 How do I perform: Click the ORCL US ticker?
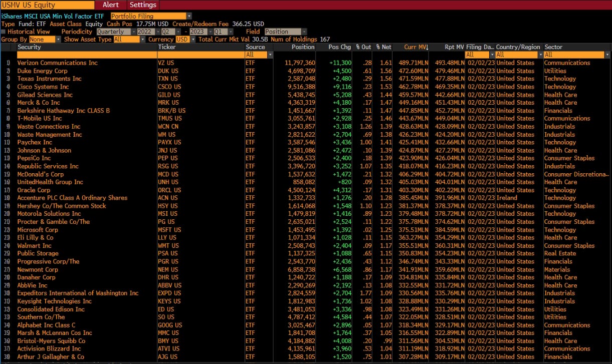[169, 190]
